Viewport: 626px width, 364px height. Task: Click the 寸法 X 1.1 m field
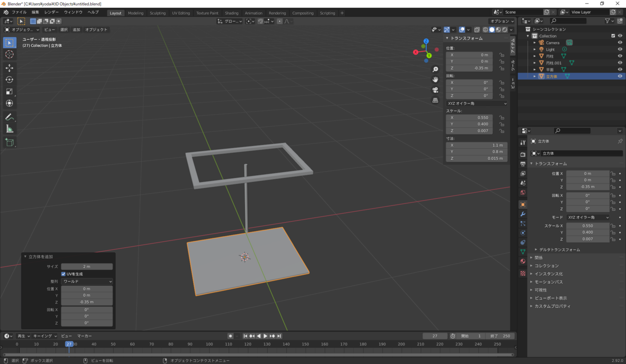click(476, 145)
